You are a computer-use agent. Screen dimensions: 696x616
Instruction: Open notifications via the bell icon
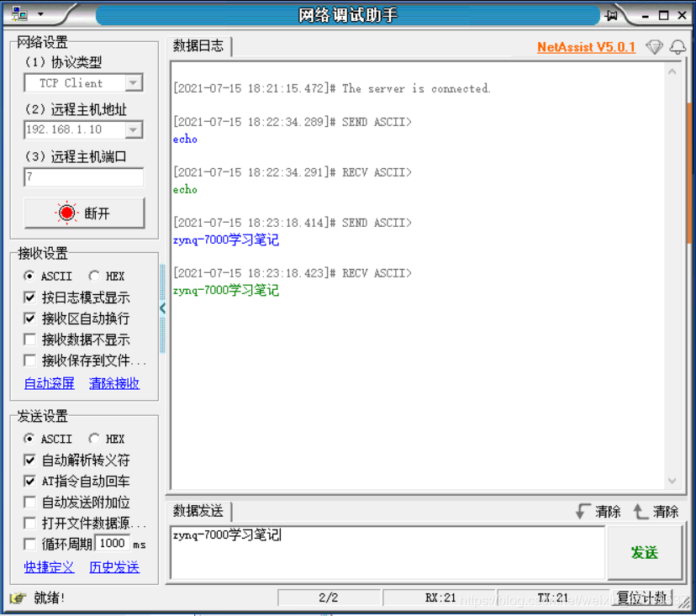(678, 47)
